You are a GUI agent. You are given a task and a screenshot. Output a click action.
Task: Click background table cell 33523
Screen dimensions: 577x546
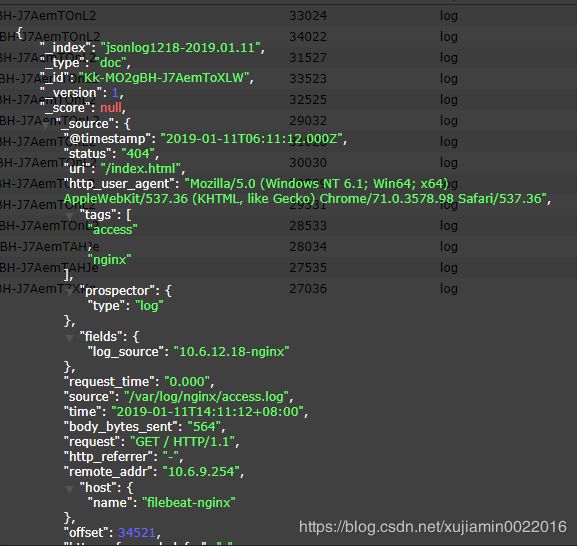[308, 79]
